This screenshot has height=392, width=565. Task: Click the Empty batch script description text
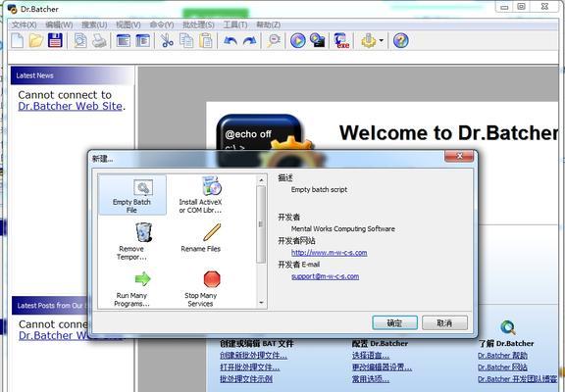click(x=319, y=189)
